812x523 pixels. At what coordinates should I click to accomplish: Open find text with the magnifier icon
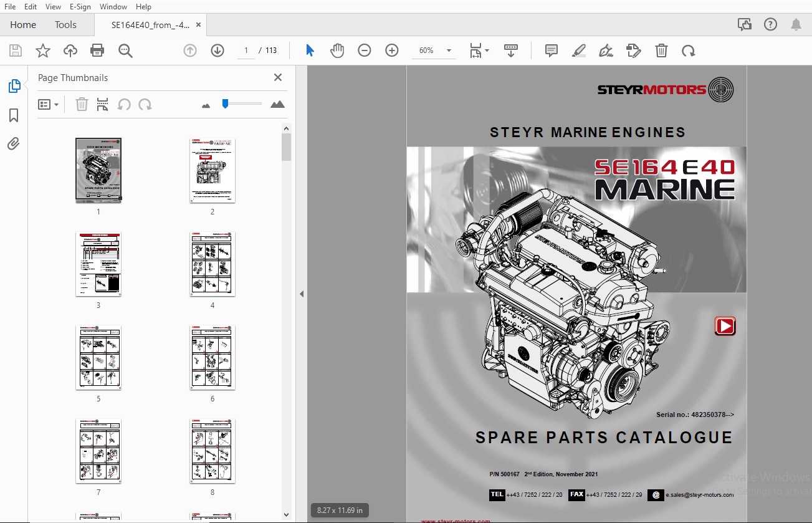click(125, 50)
